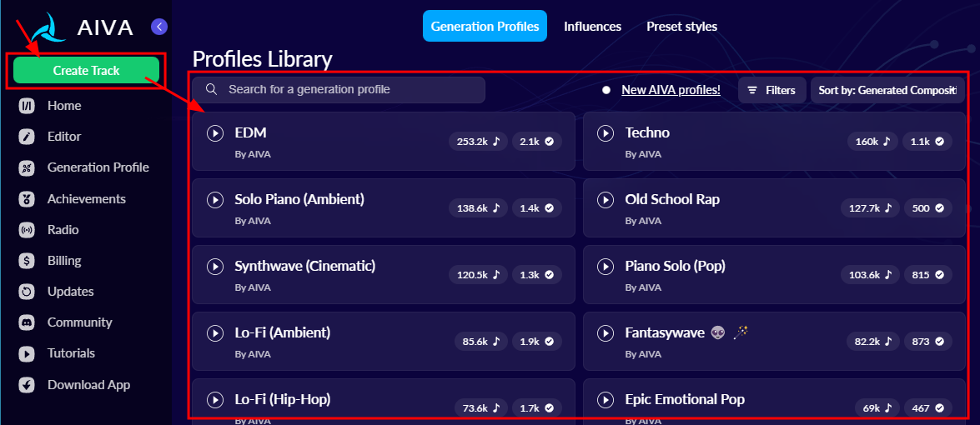Play the Piano Solo (Pop) preview
980x425 pixels.
coord(605,267)
